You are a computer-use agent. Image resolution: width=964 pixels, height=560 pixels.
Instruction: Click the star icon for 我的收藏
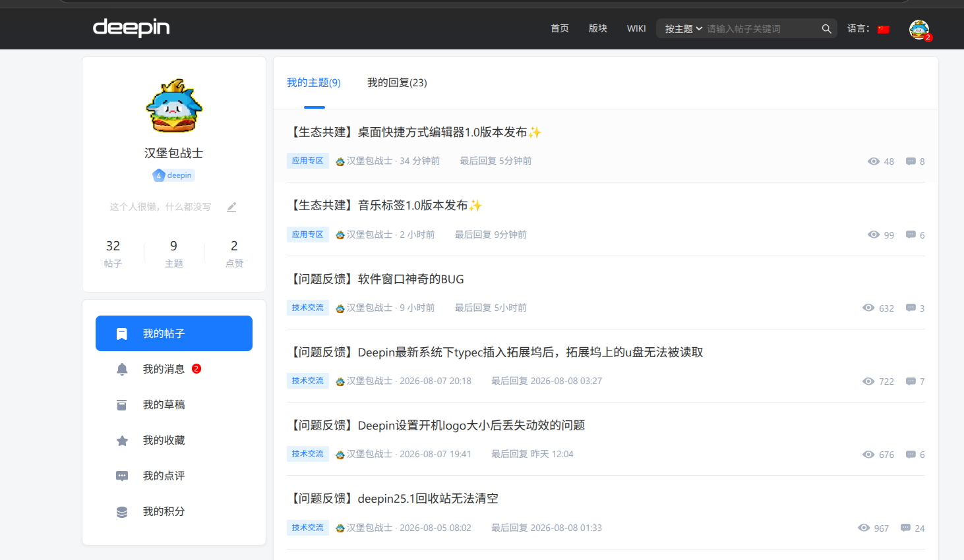click(x=122, y=440)
